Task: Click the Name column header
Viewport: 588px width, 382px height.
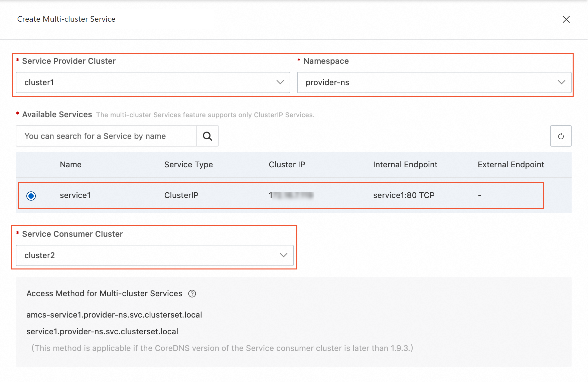Action: click(x=70, y=165)
